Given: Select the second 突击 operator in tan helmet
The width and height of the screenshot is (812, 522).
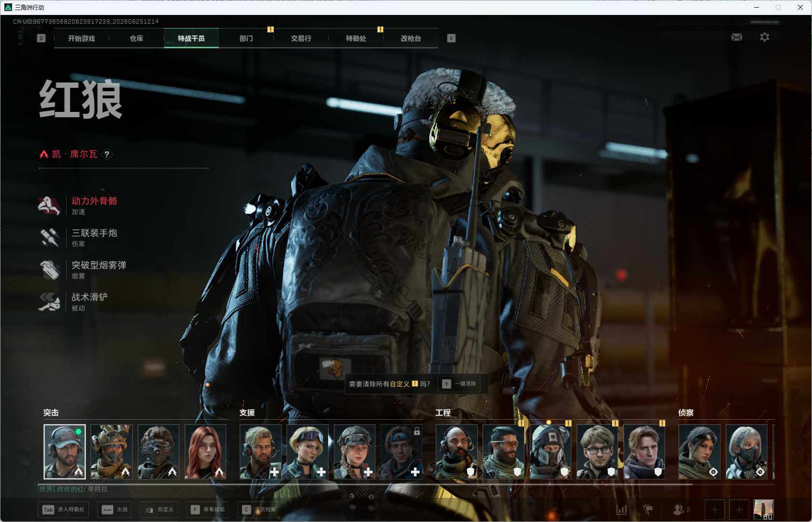Looking at the screenshot, I should tap(112, 452).
